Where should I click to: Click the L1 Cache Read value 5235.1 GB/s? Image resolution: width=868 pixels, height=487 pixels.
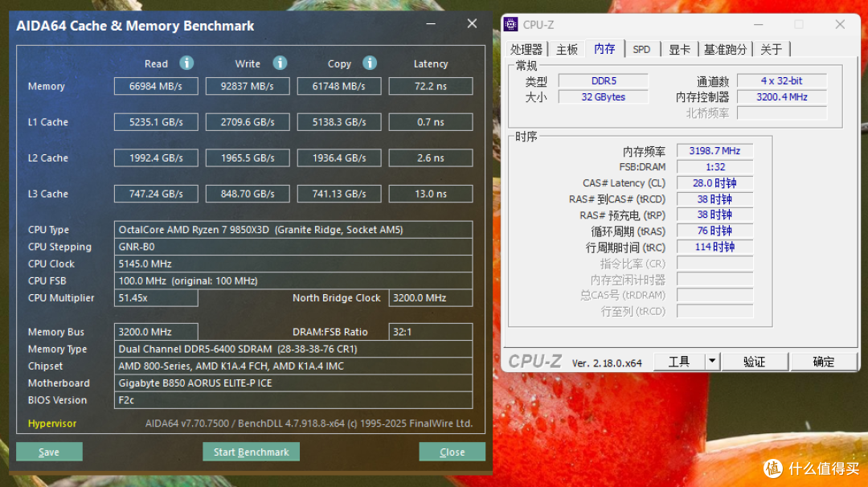(x=156, y=122)
